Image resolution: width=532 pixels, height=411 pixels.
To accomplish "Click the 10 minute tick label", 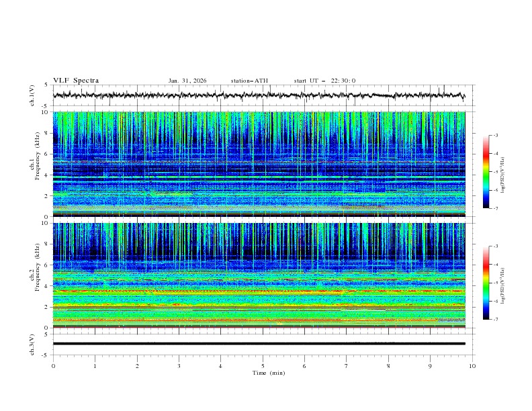I will click(472, 366).
